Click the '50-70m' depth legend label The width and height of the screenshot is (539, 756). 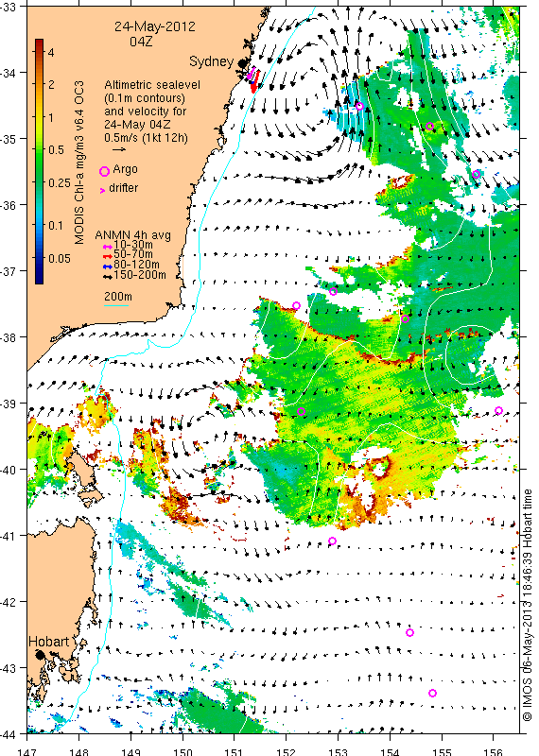point(133,255)
